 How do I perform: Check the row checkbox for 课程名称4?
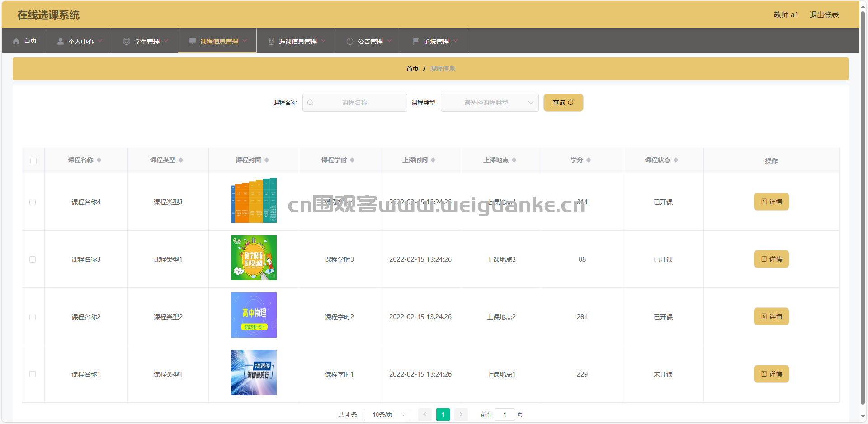[x=33, y=202]
